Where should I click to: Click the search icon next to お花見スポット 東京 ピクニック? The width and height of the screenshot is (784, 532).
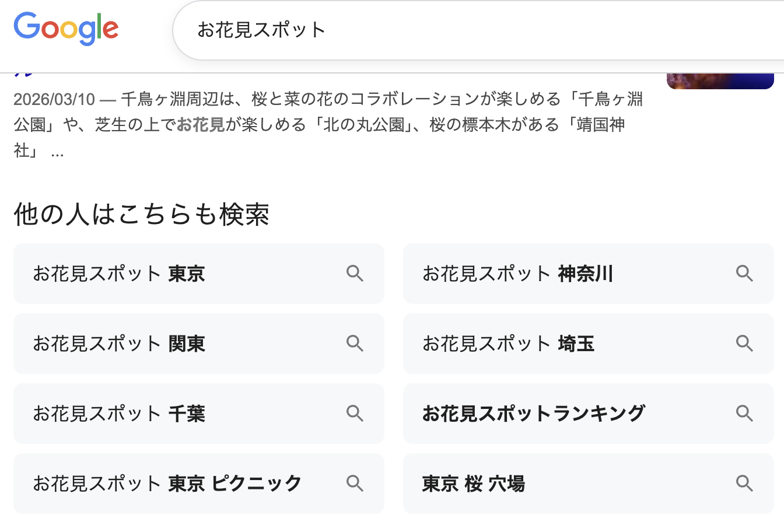pyautogui.click(x=355, y=484)
